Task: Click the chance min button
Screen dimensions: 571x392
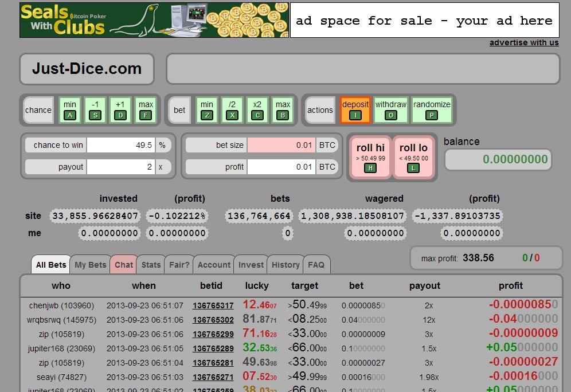Action: pos(70,110)
